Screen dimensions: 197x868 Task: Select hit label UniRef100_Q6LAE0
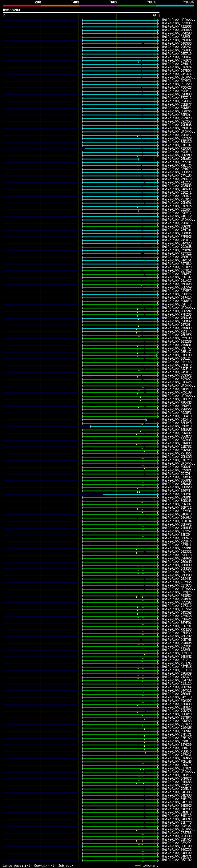click(x=176, y=159)
